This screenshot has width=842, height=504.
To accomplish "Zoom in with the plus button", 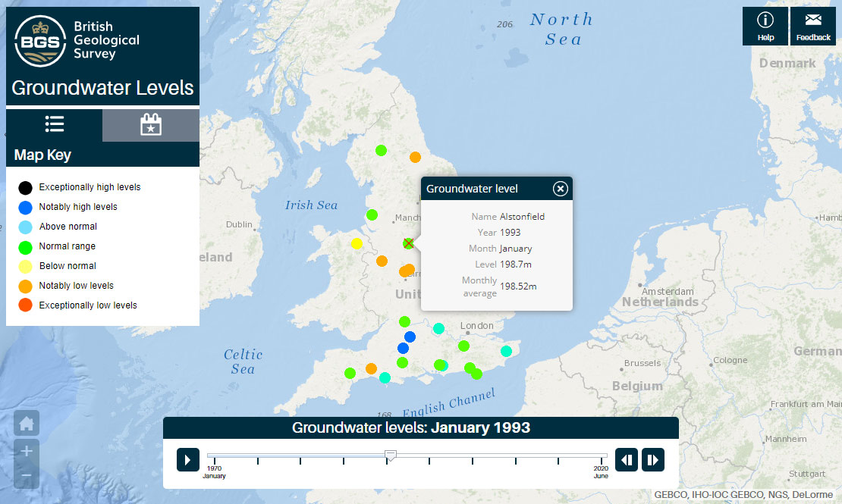I will click(x=27, y=451).
